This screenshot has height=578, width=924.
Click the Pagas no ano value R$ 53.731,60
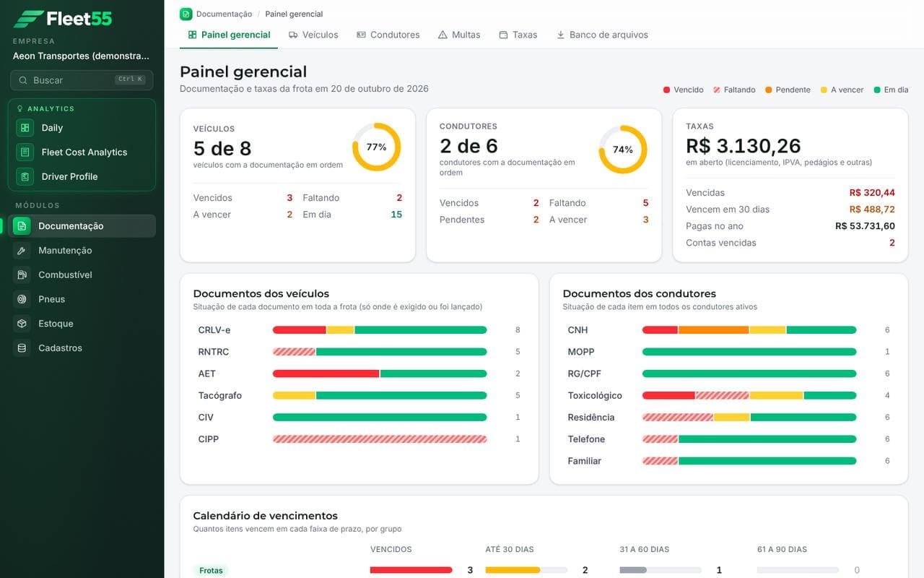point(865,226)
